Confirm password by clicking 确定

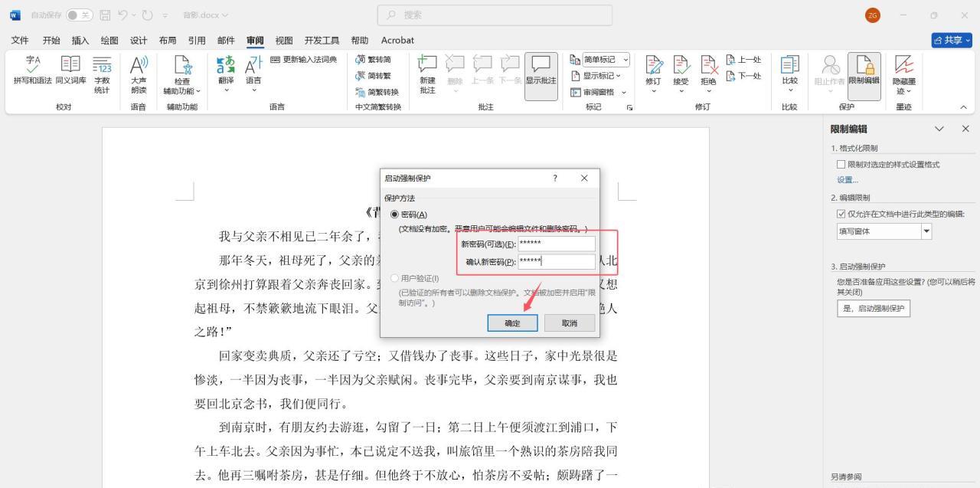(x=511, y=323)
